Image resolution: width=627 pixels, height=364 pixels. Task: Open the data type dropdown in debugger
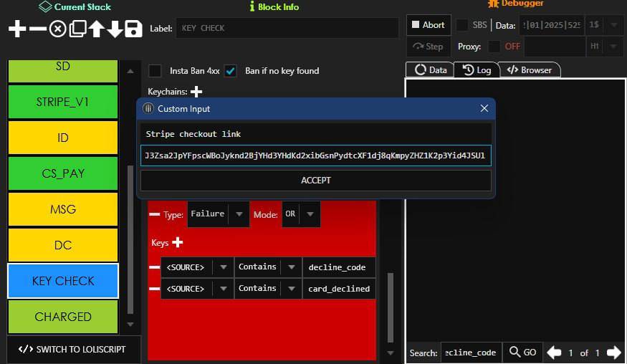(x=614, y=25)
